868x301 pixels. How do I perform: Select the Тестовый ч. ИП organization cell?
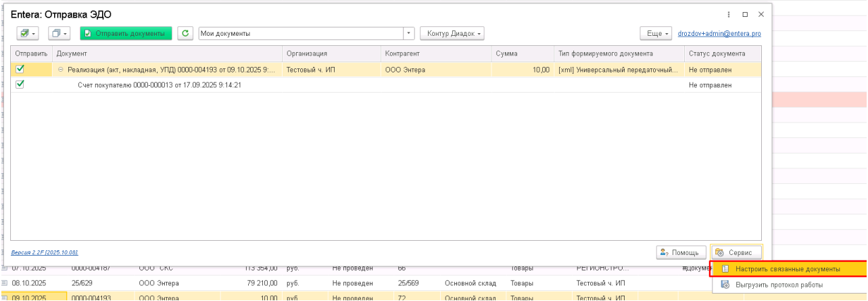click(x=331, y=70)
